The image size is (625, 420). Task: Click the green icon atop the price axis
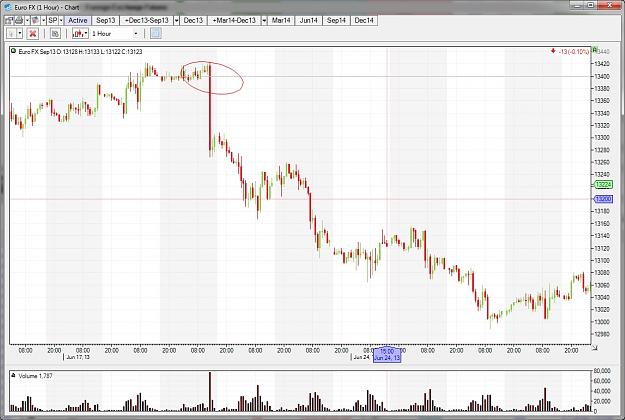[594, 49]
